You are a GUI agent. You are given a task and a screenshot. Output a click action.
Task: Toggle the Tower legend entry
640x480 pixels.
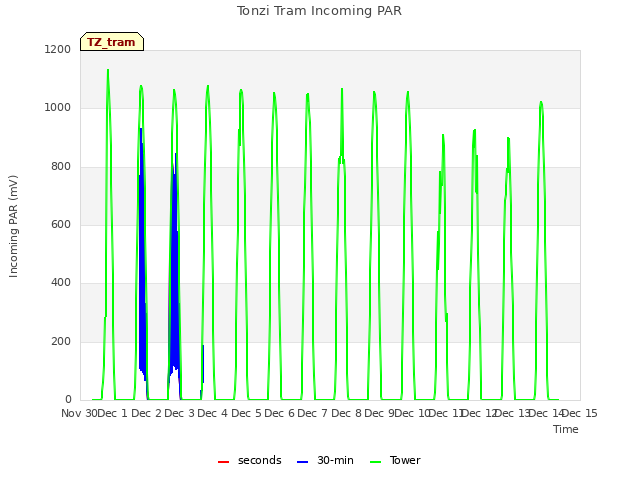click(395, 460)
